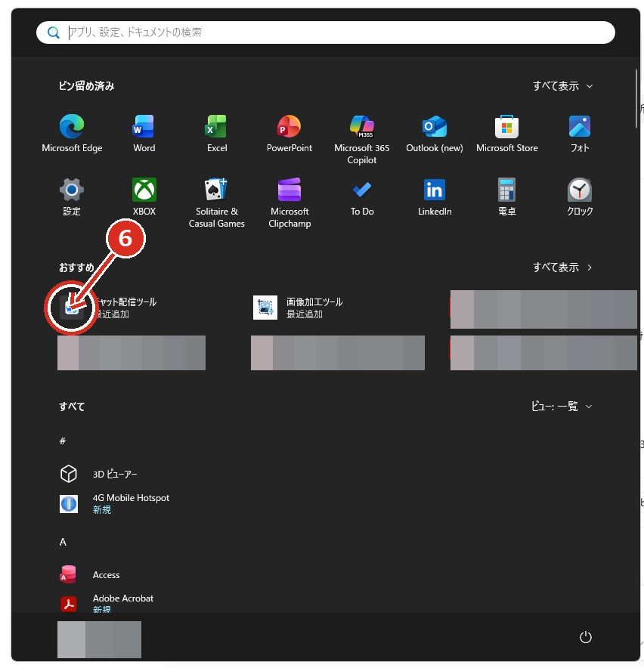Screen dimensions: 644x668
Task: Click the user account profile area
Action: pos(99,639)
